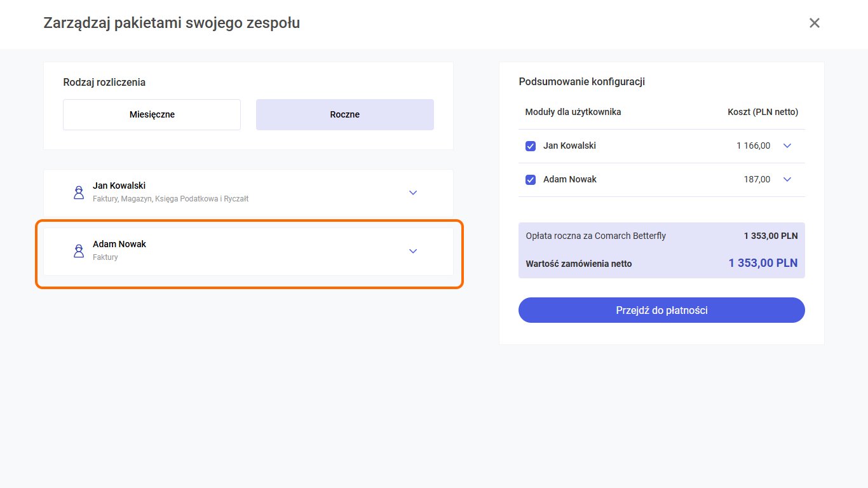The width and height of the screenshot is (868, 488).
Task: Expand Adam Nowak's Faktury package row
Action: (413, 251)
